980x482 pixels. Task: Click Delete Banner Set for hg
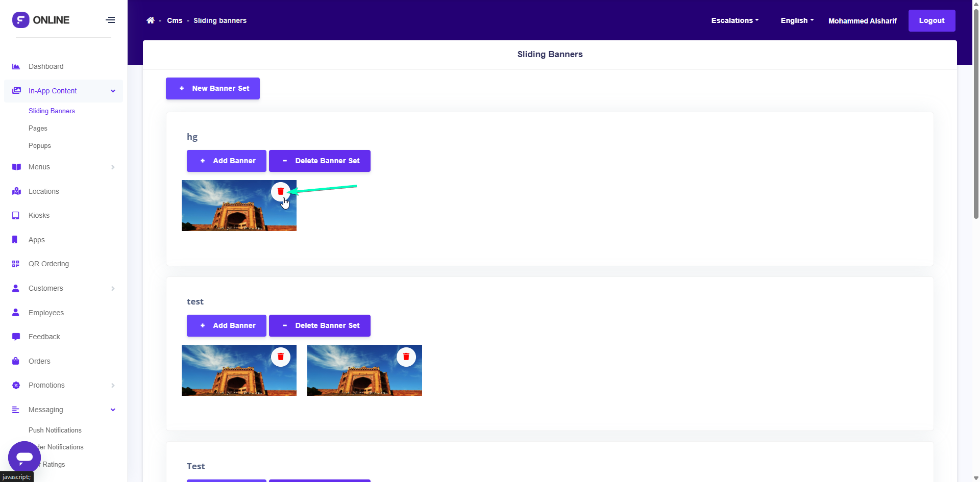point(320,161)
